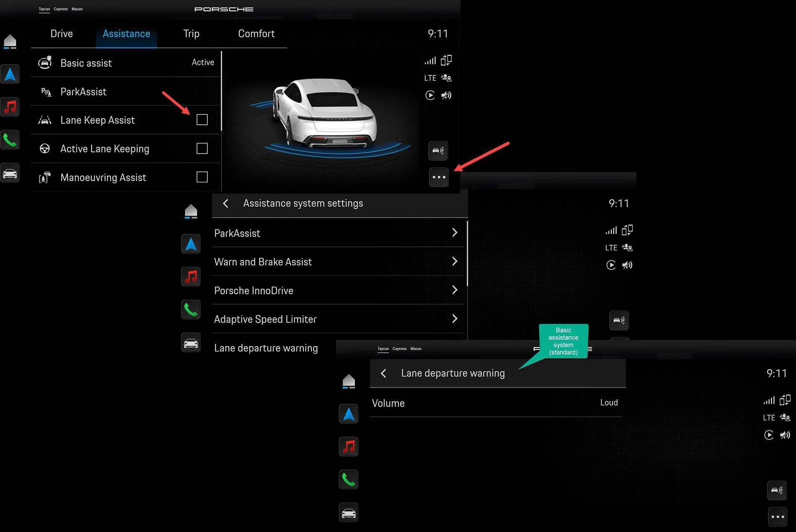The width and height of the screenshot is (796, 532).
Task: Switch to Drive tab
Action: [62, 33]
